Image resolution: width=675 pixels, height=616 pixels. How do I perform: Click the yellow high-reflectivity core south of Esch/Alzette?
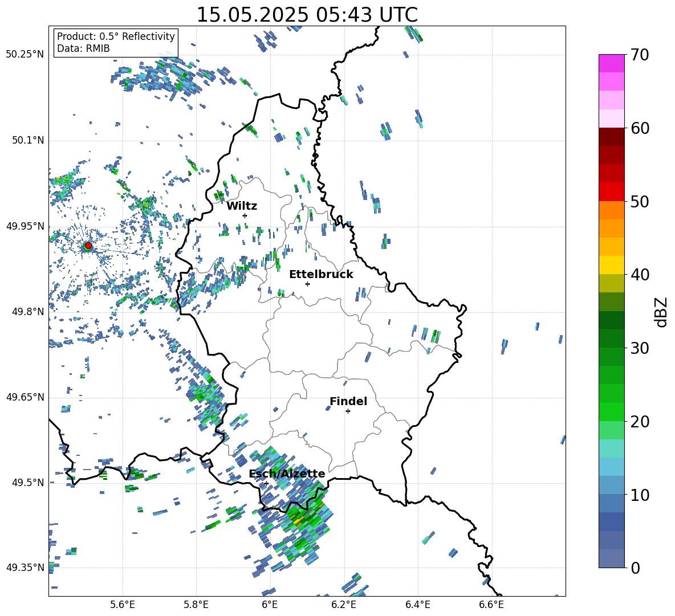click(298, 521)
